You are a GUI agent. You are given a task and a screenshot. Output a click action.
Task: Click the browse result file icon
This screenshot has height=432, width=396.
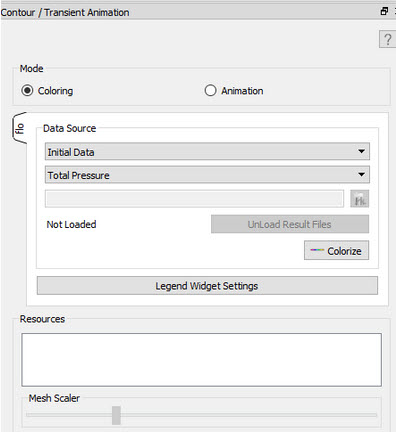pos(359,199)
